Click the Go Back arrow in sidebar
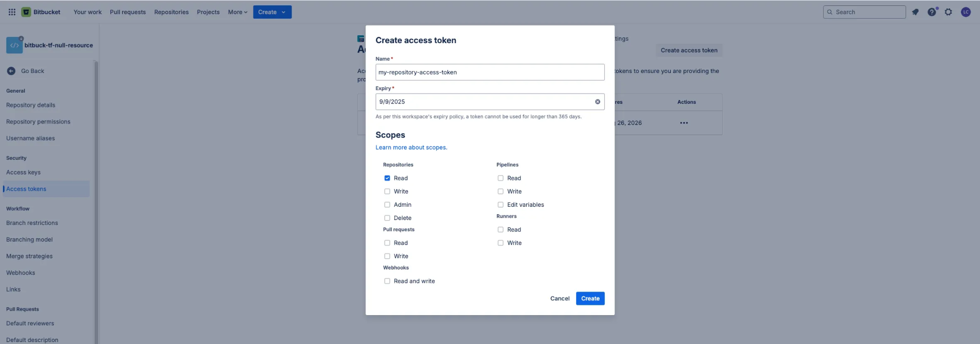Screen dimensions: 980x344 [x=11, y=71]
